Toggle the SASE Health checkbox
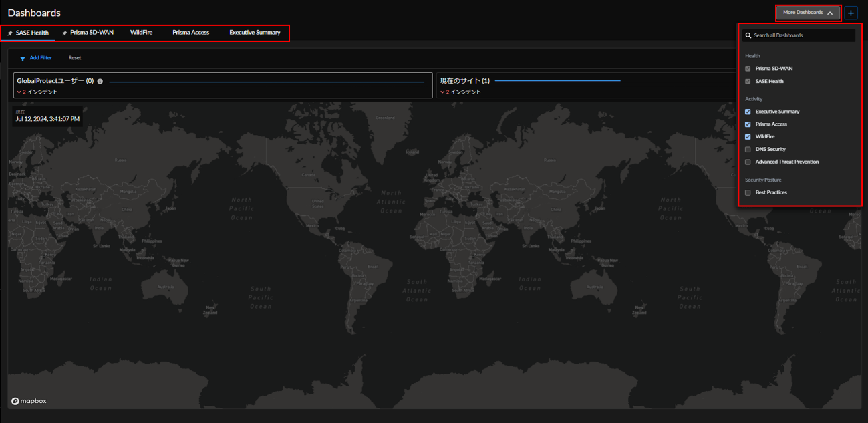Viewport: 868px width, 423px height. tap(748, 82)
